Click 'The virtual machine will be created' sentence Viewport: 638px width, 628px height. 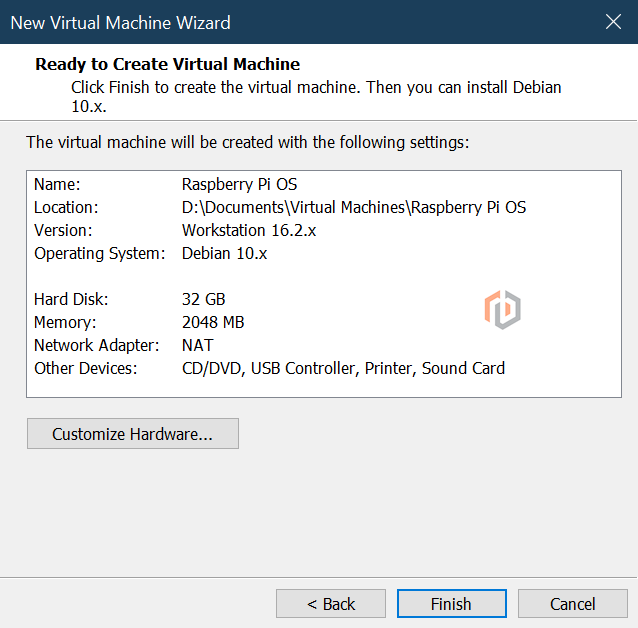(x=247, y=142)
